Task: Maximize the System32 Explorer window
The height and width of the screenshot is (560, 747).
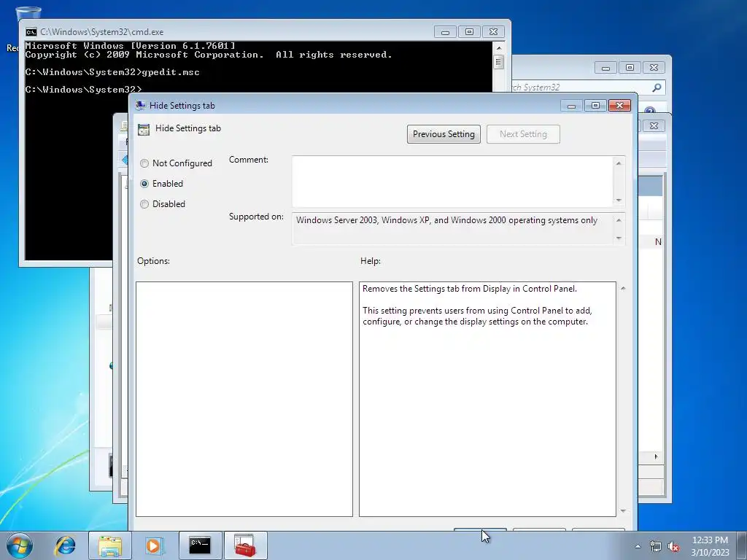Action: click(630, 68)
